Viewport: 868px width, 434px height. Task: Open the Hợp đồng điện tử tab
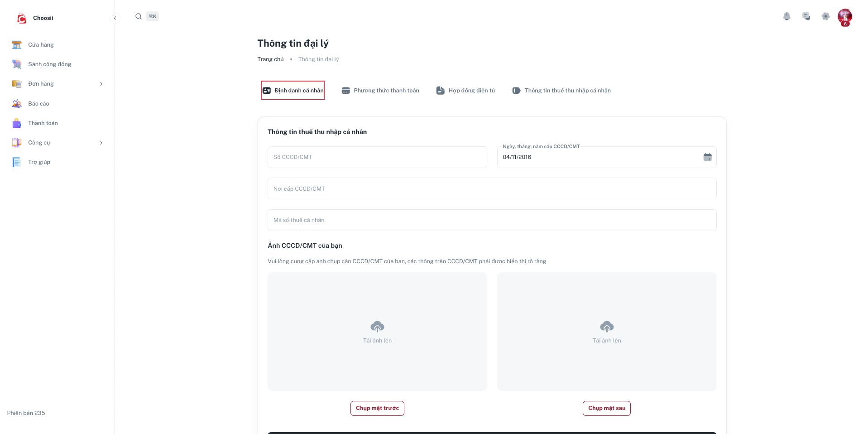click(x=466, y=91)
